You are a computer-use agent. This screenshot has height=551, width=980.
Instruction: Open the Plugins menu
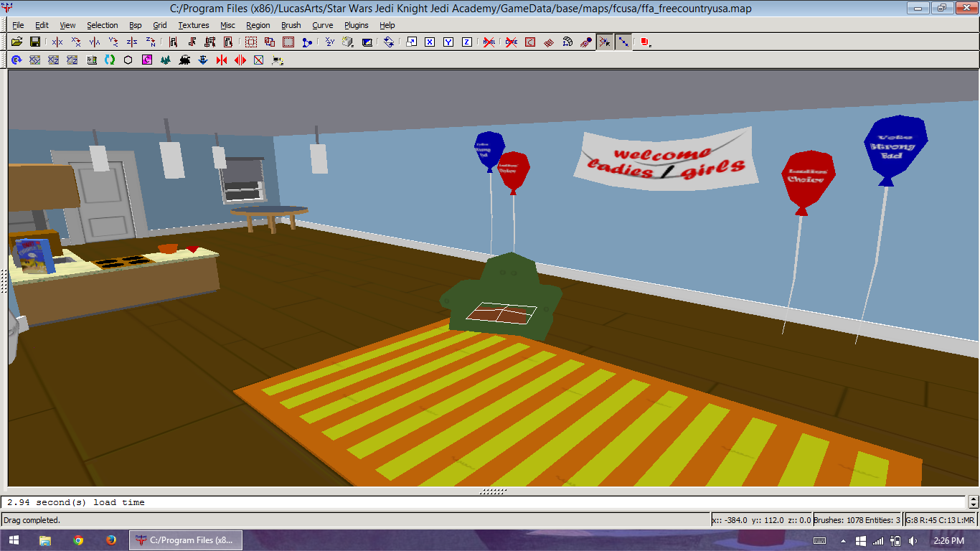coord(357,25)
